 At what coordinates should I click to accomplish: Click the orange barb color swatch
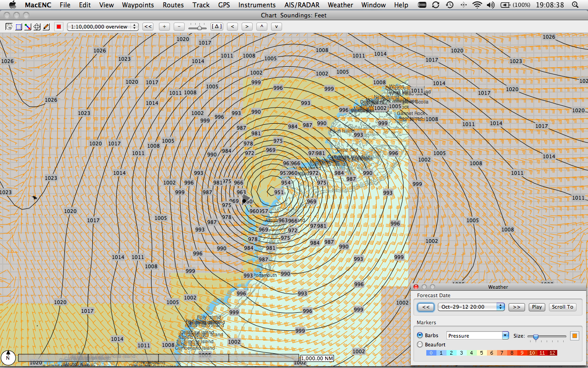(x=575, y=336)
